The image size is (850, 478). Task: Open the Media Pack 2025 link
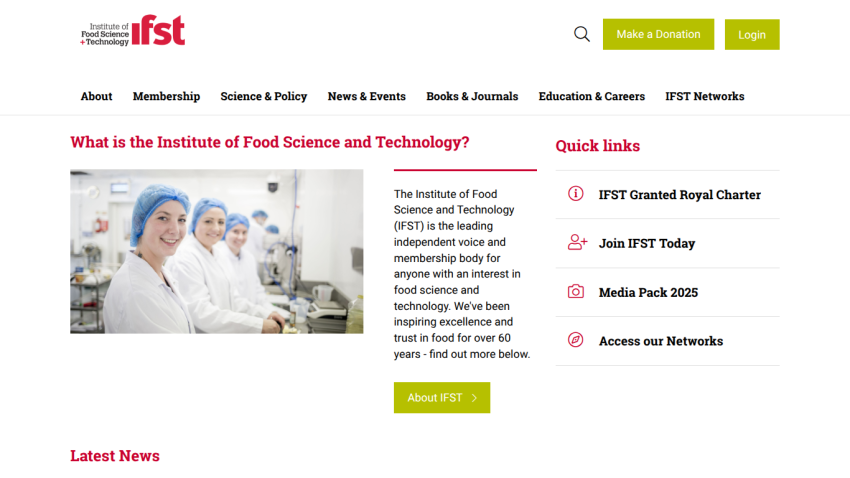point(648,292)
